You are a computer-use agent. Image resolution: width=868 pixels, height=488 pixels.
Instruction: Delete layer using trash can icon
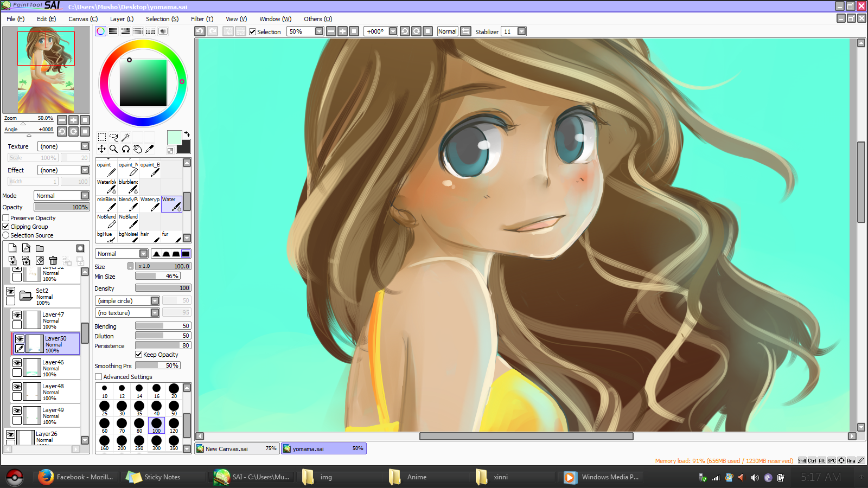53,261
